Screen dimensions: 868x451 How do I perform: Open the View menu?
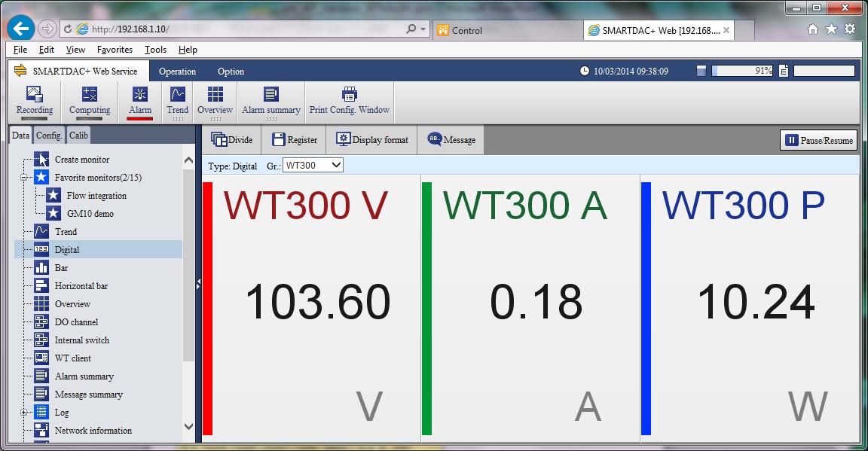point(75,50)
